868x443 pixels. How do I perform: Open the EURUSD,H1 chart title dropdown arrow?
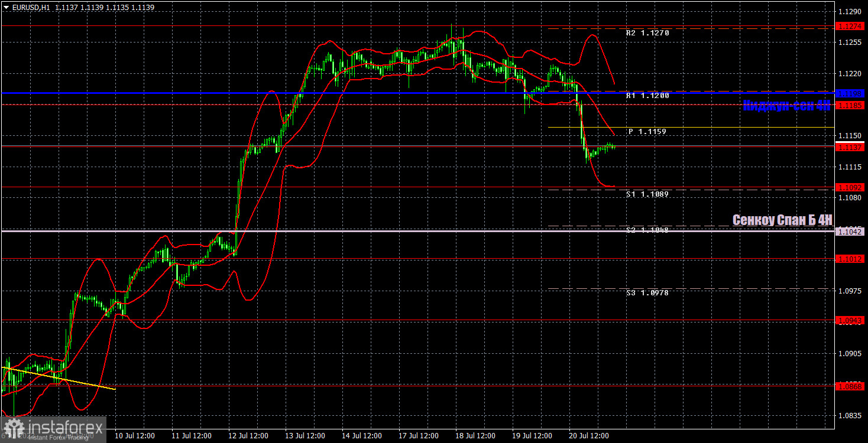6,7
